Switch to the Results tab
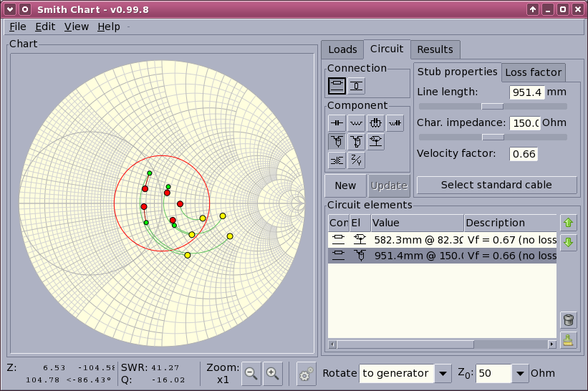 pos(435,49)
